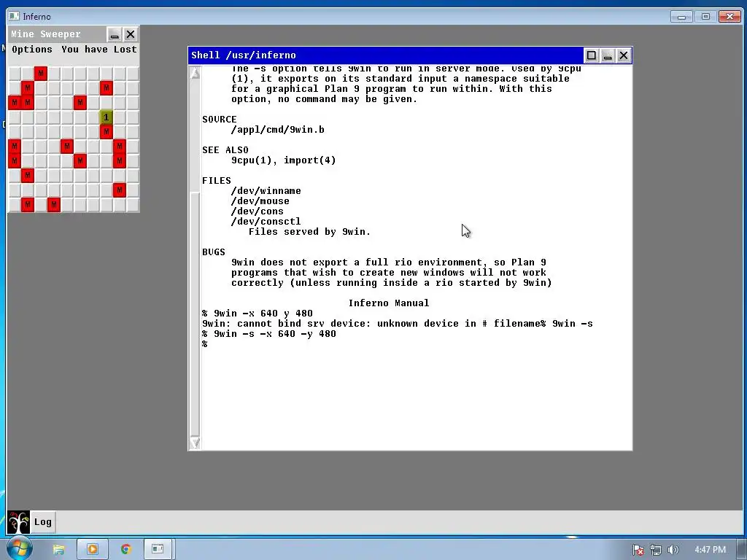747x560 pixels.
Task: Open the Options menu in Mine Sweeper
Action: tap(32, 50)
